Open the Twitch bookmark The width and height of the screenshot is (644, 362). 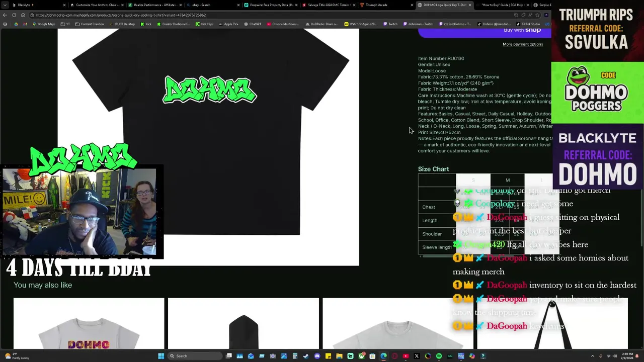(x=390, y=24)
